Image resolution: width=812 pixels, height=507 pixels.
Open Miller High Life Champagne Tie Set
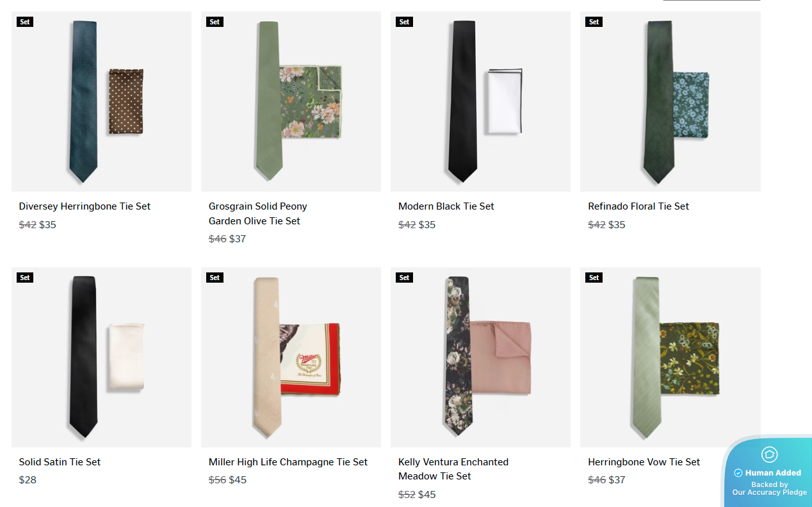[288, 462]
